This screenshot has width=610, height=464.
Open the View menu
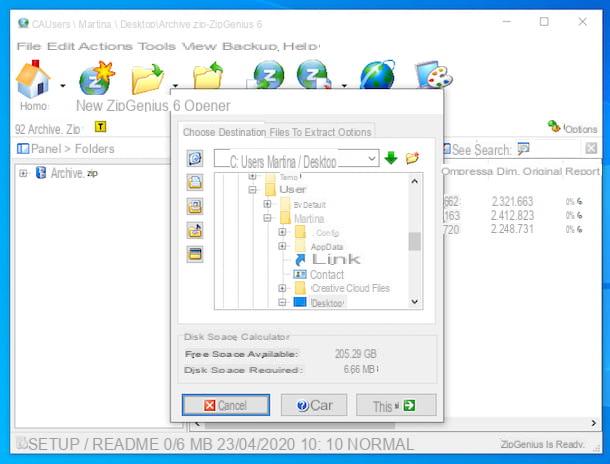point(200,46)
